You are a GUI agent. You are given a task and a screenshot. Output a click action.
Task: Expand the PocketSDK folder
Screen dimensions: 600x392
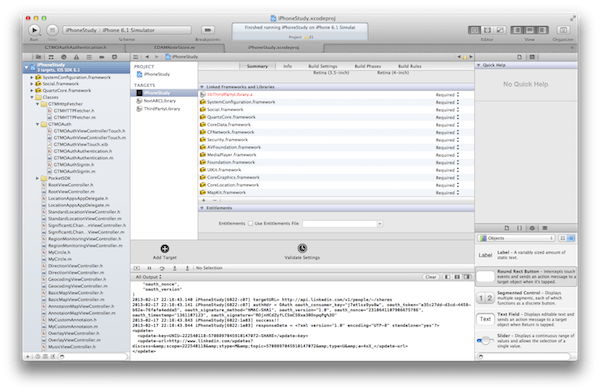point(38,178)
